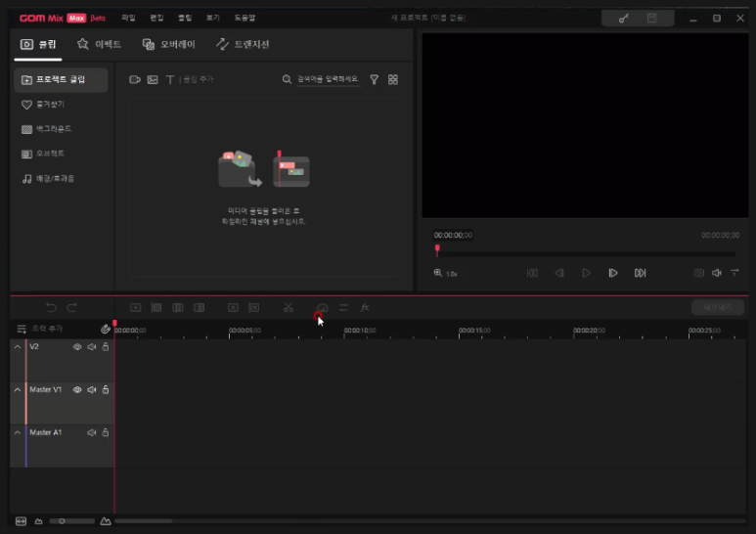The width and height of the screenshot is (756, 534).
Task: Add a video clip with camera icon
Action: (x=135, y=79)
